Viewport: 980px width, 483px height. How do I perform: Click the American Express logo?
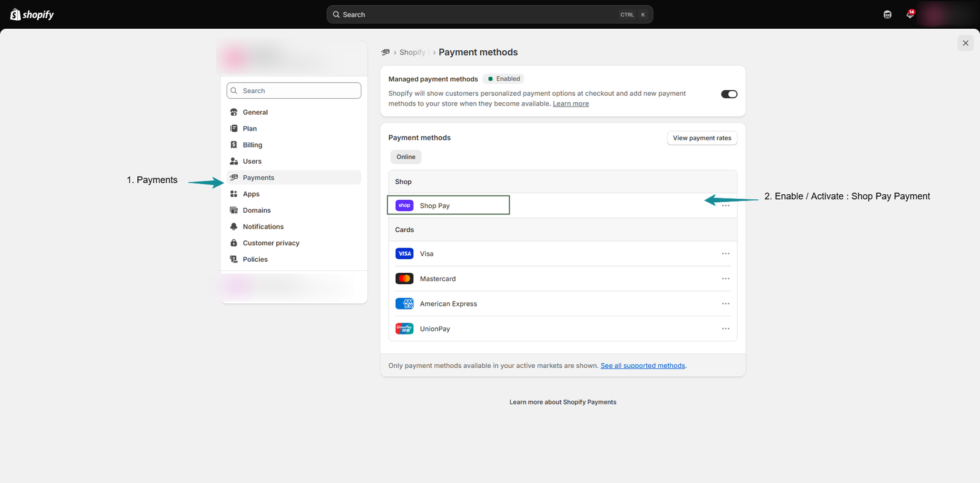pos(404,304)
